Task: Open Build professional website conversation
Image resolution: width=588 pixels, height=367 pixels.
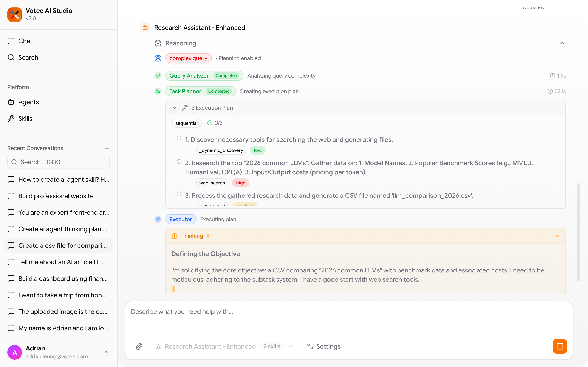Action: [56, 196]
